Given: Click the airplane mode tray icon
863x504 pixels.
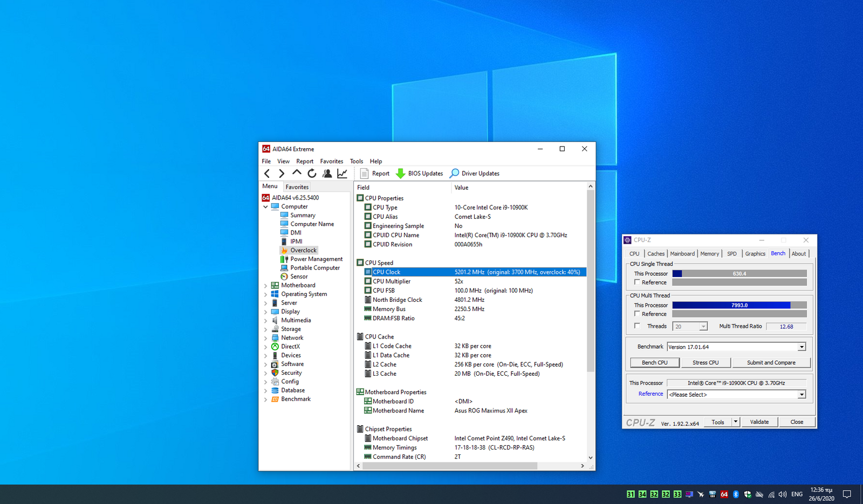Looking at the screenshot, I should pyautogui.click(x=701, y=494).
